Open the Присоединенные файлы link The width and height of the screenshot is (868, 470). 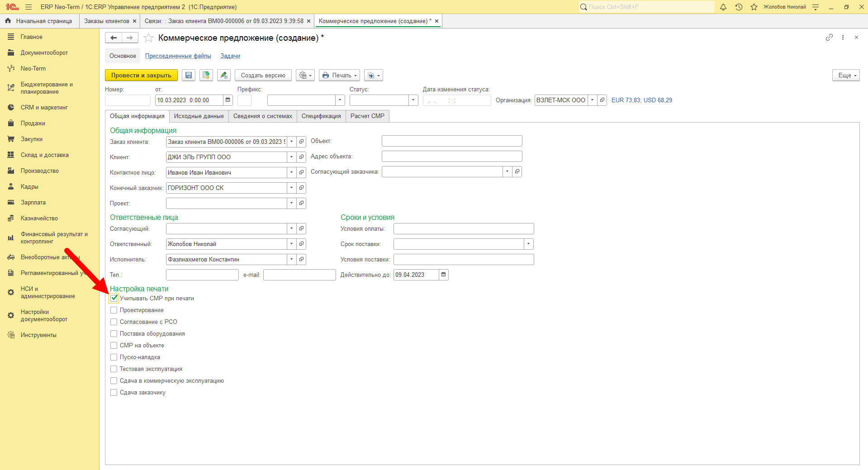[x=178, y=56]
